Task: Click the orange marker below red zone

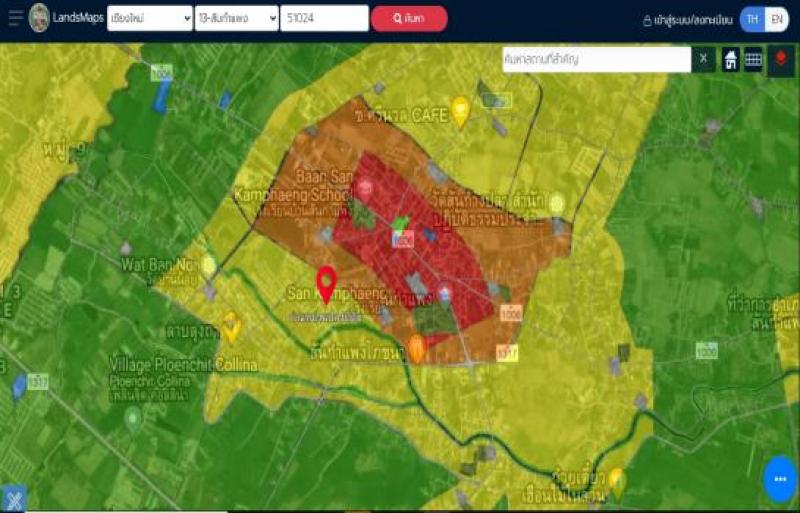Action: 417,347
